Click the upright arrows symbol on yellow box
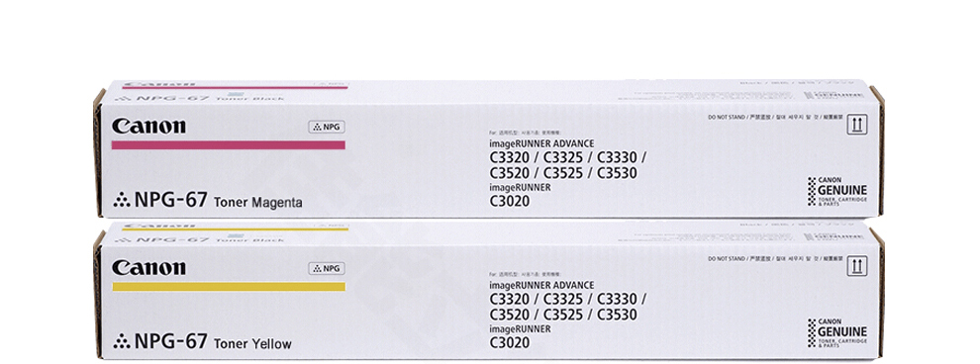This screenshot has width=980, height=364. coord(857,267)
